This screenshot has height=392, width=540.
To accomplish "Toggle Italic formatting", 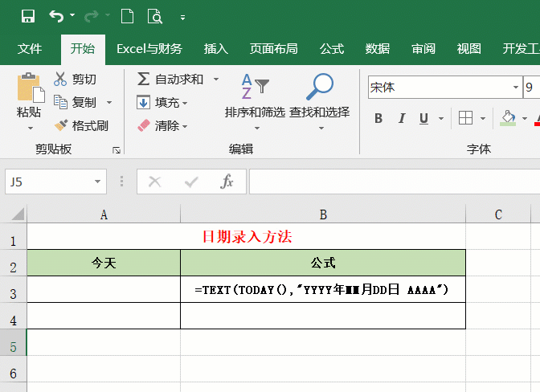I will pyautogui.click(x=401, y=119).
